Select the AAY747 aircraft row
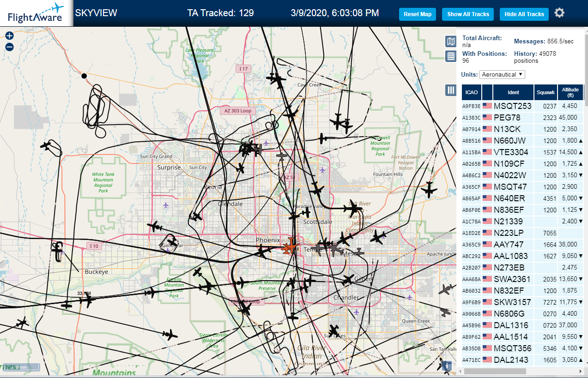The width and height of the screenshot is (588, 378). point(522,244)
